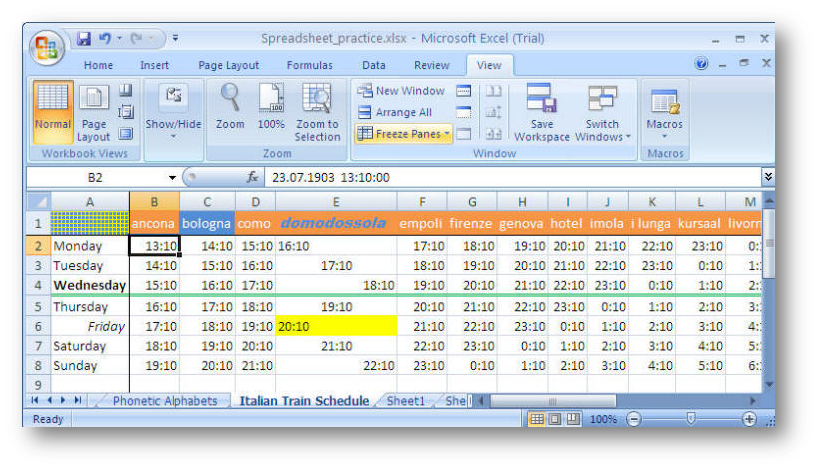Select the yellow cell showing 20:10

(336, 326)
